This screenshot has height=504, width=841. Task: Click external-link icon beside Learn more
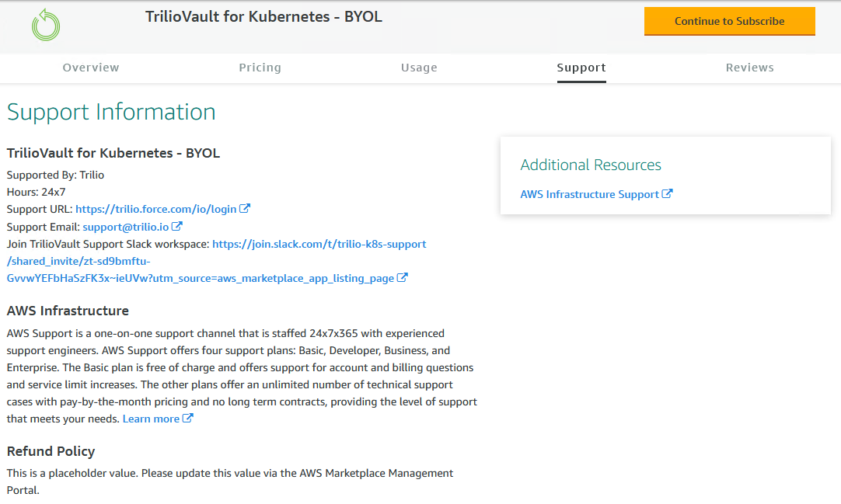(188, 419)
